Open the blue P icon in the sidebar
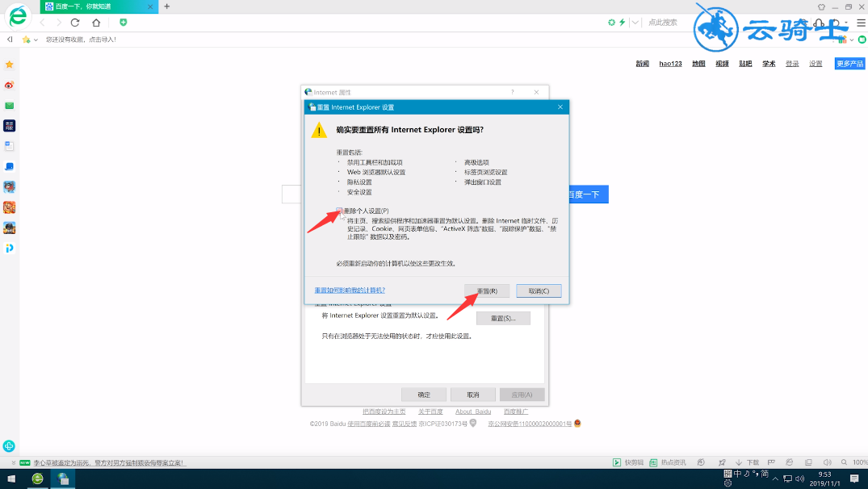Screen dimensions: 868x489 tap(10, 249)
